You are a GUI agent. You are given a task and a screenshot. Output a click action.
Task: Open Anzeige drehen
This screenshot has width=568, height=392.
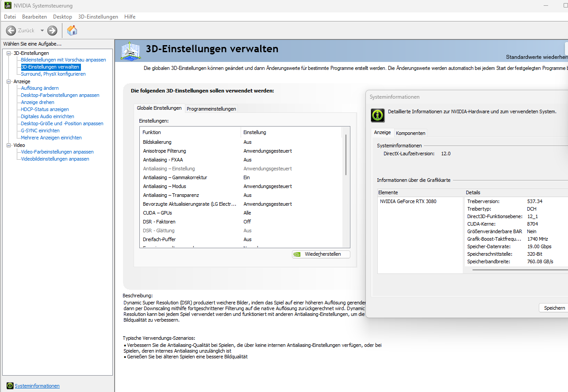pyautogui.click(x=38, y=102)
